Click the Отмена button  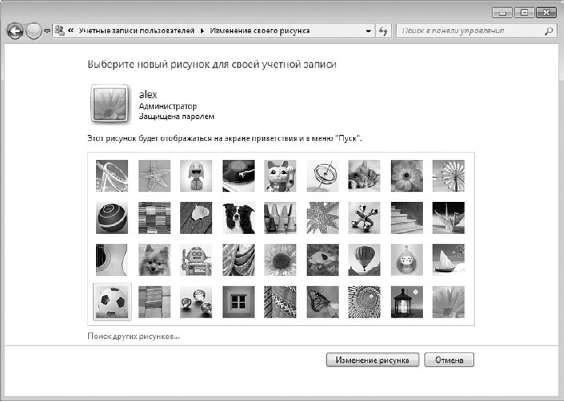(449, 360)
